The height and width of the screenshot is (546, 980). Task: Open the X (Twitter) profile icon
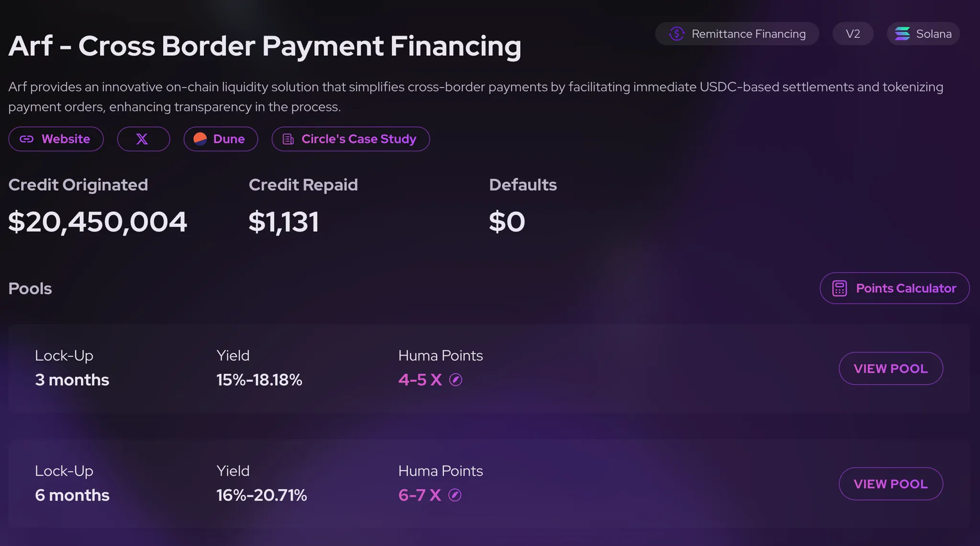coord(143,139)
